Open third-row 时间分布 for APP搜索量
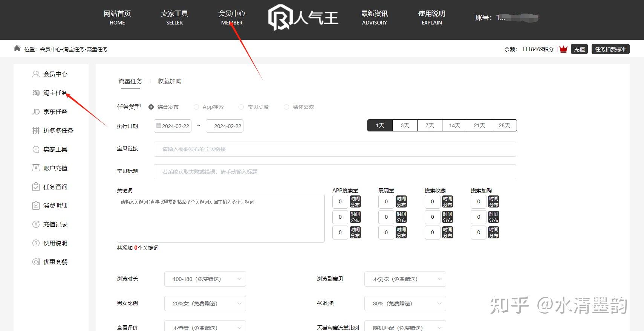The width and height of the screenshot is (644, 331). tap(355, 232)
